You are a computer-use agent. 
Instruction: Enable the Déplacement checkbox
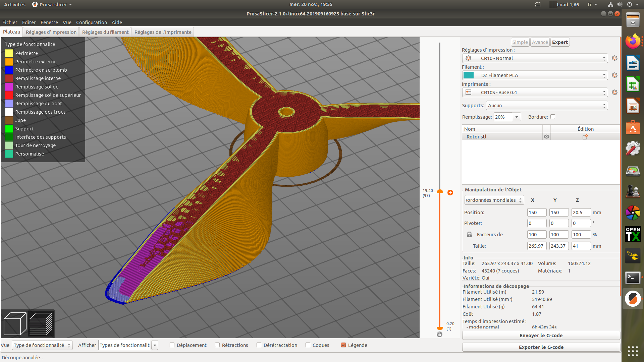pos(172,345)
